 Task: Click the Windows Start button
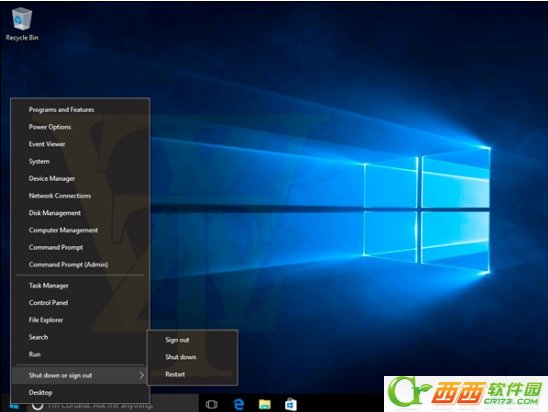tap(14, 406)
